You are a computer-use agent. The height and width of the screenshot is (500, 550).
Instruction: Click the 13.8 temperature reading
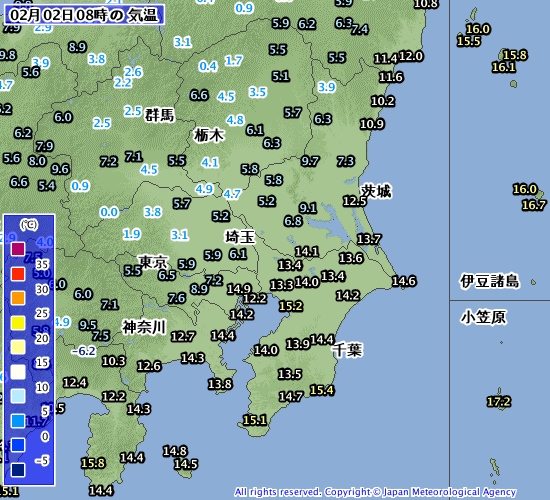220,384
